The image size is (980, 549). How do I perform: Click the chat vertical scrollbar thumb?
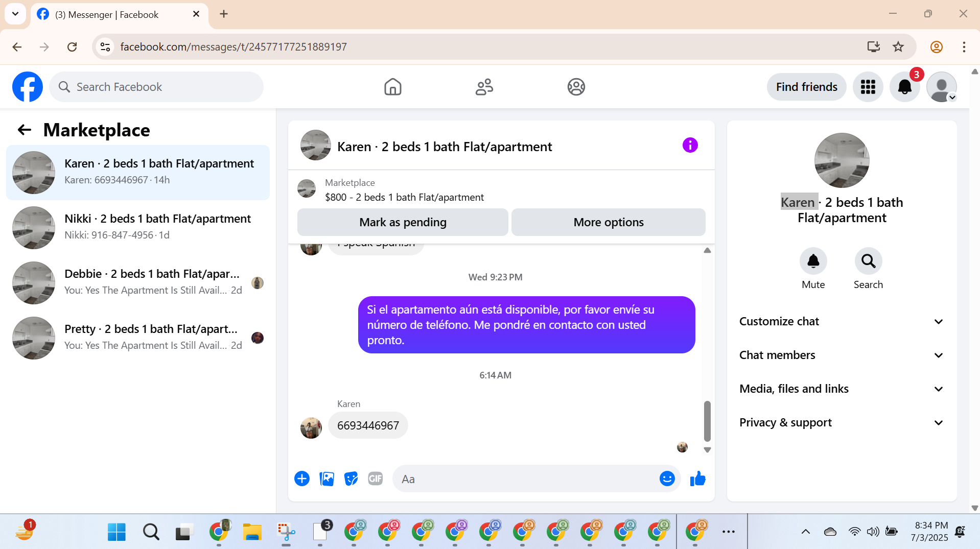pyautogui.click(x=707, y=421)
